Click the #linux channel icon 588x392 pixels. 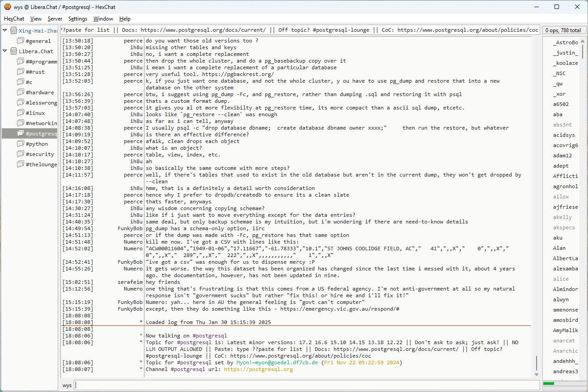click(21, 113)
